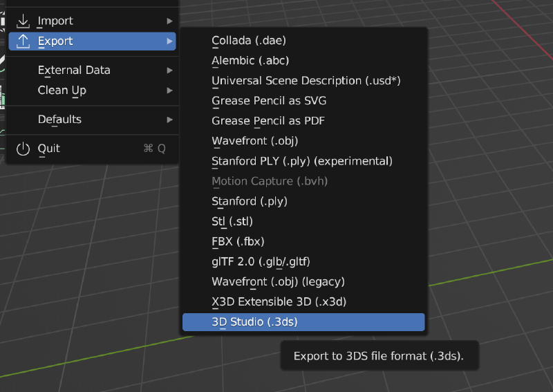The height and width of the screenshot is (392, 553).
Task: Expand arrow next to Clean Up
Action: pyautogui.click(x=169, y=91)
